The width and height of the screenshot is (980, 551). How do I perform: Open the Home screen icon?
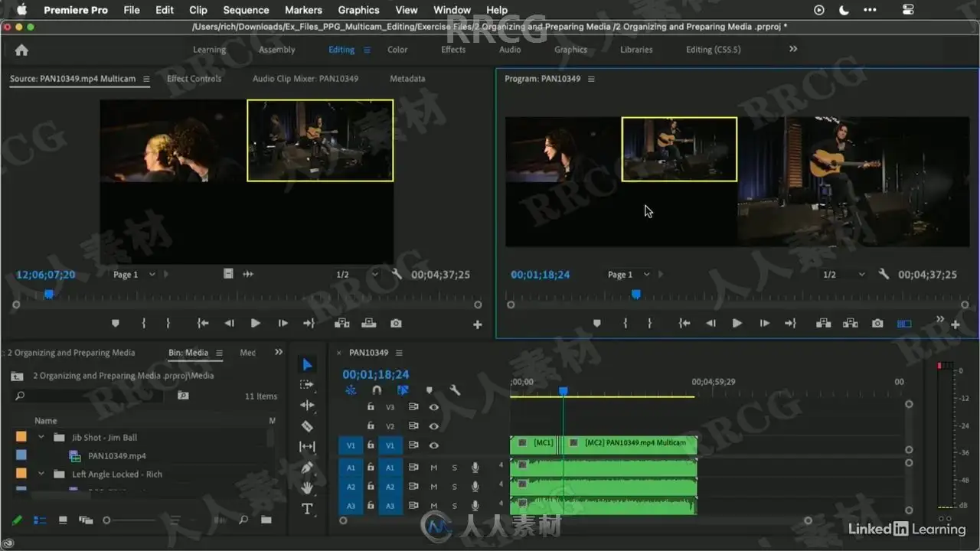21,50
